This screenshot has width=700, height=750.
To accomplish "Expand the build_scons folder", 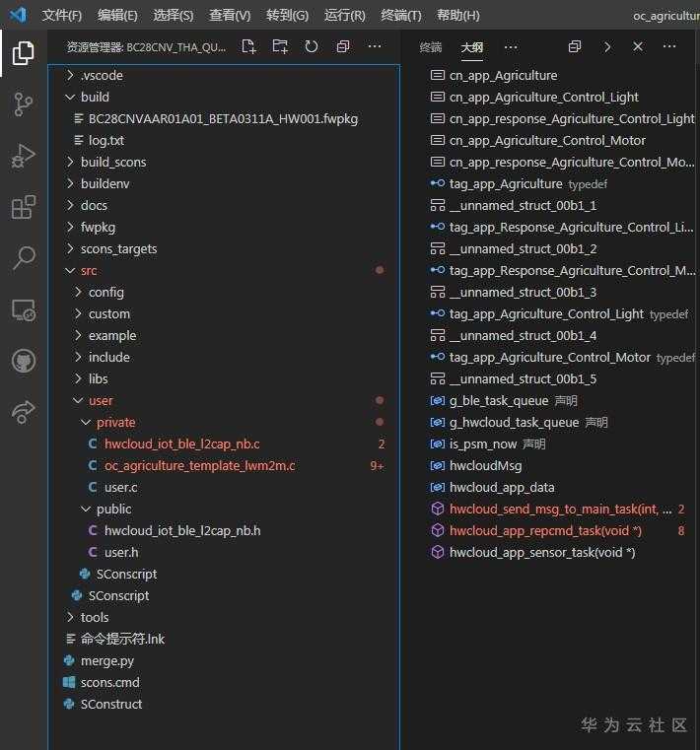I will click(225, 163).
